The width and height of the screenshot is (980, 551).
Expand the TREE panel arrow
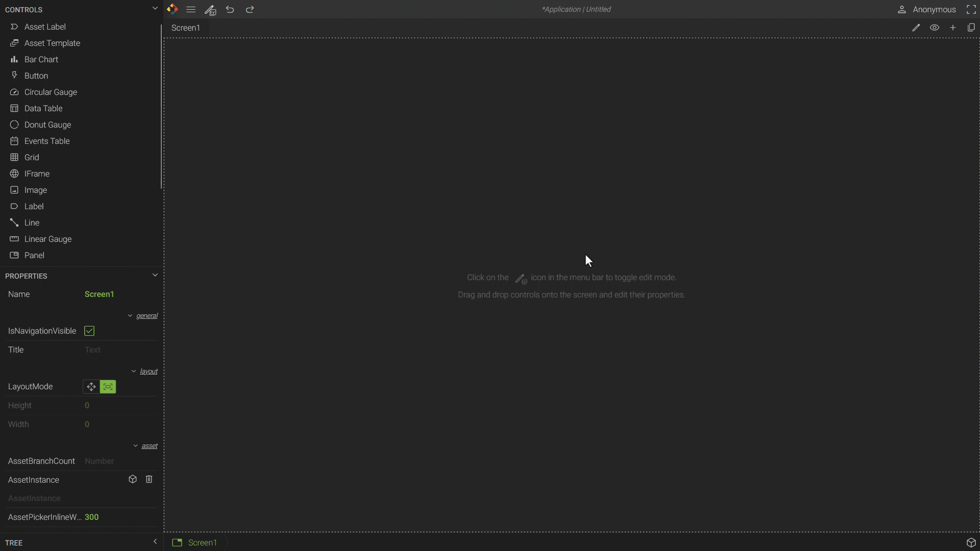click(x=155, y=542)
